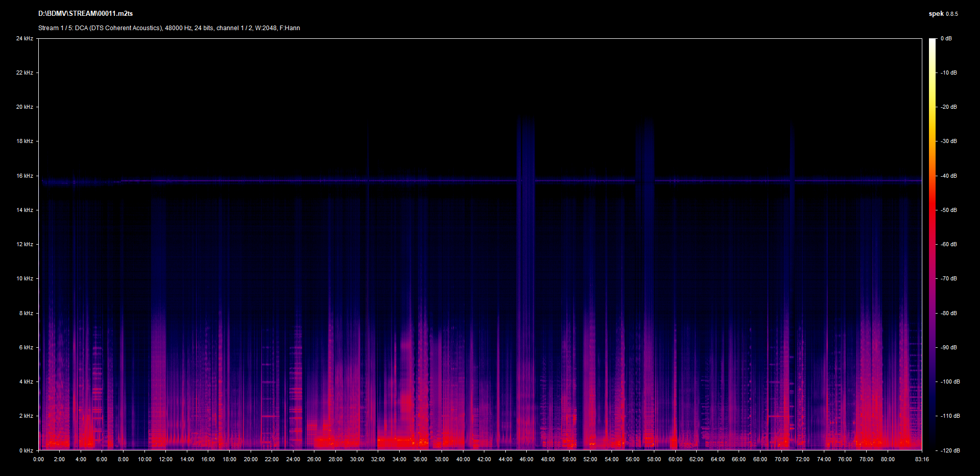Click the -60 dB scale label

[x=948, y=244]
